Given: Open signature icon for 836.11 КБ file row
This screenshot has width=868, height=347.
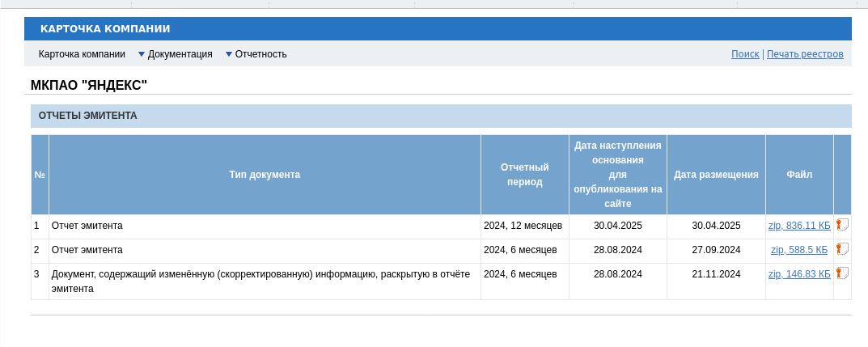Looking at the screenshot, I should tap(842, 225).
